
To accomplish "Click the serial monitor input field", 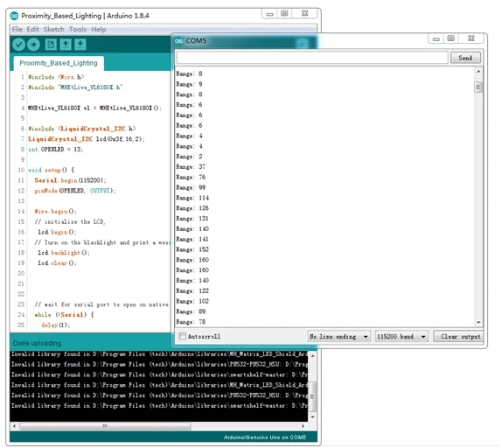I will [x=312, y=58].
